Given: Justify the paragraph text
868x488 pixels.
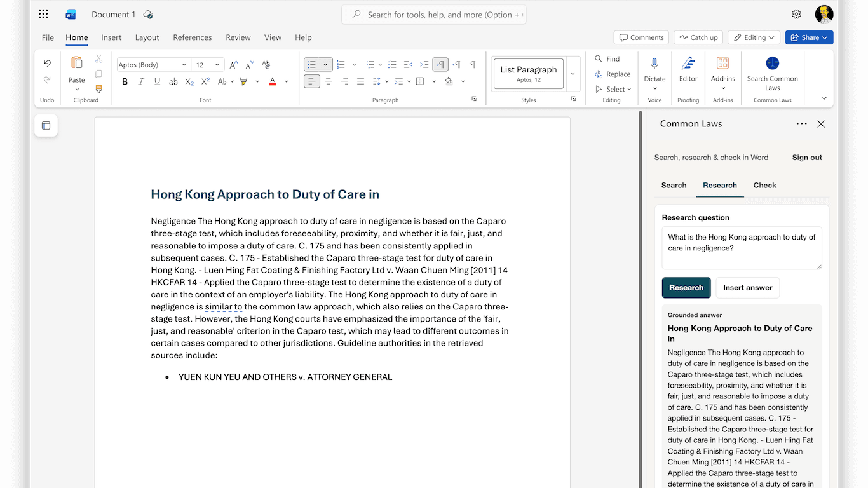Looking at the screenshot, I should (x=360, y=81).
